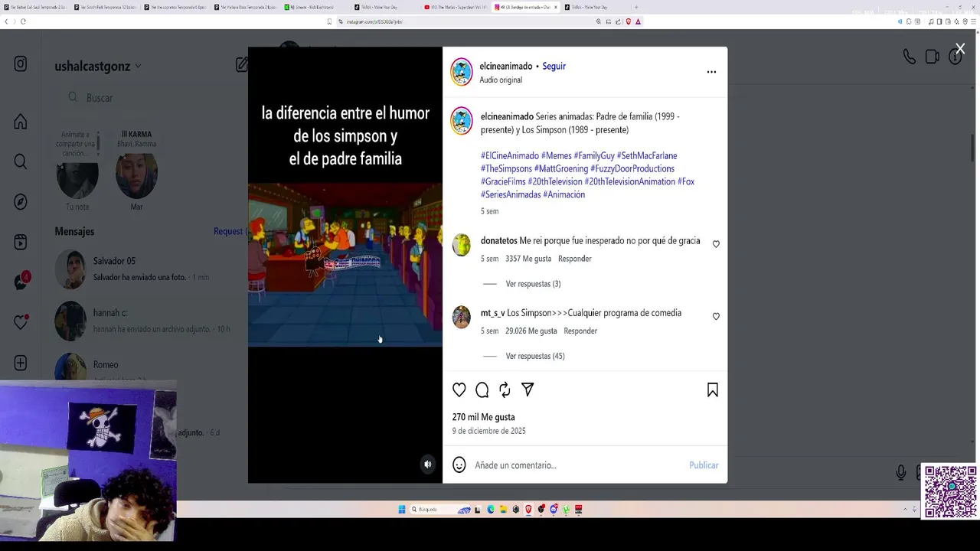Viewport: 980px width, 551px height.
Task: Start a video call with camera icon
Action: click(x=932, y=57)
